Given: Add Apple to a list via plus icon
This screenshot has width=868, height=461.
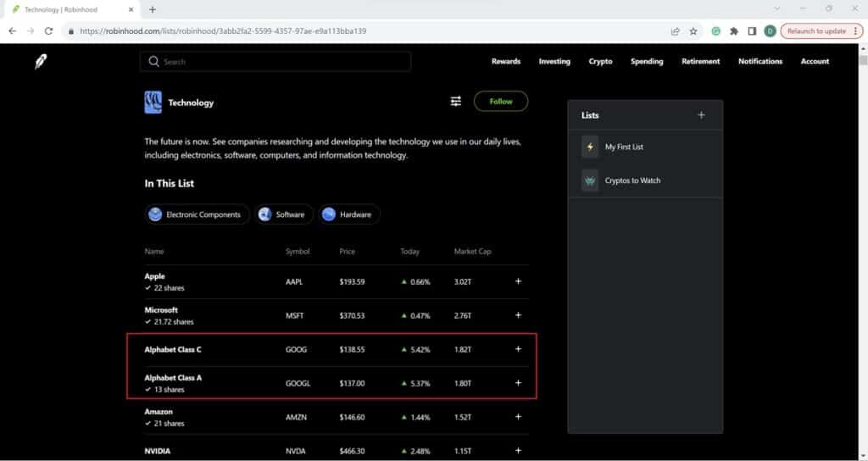Looking at the screenshot, I should point(518,281).
